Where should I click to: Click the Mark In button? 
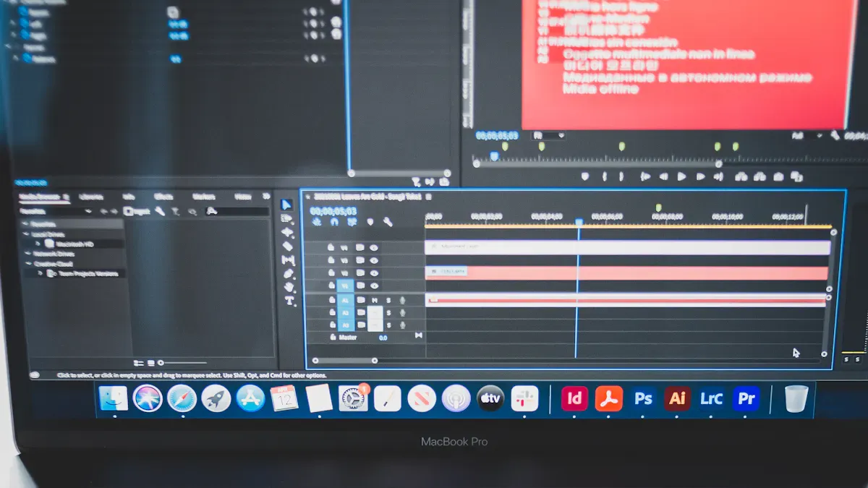pyautogui.click(x=604, y=176)
